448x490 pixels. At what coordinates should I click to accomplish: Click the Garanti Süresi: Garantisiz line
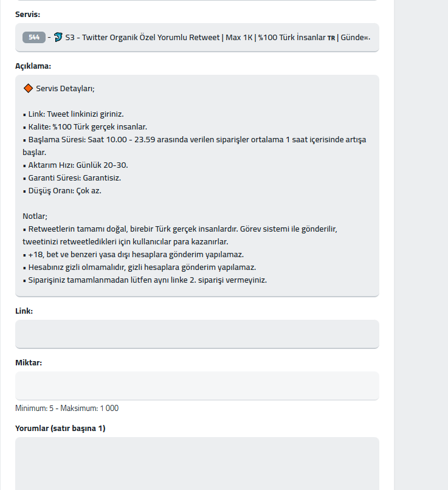[72, 178]
